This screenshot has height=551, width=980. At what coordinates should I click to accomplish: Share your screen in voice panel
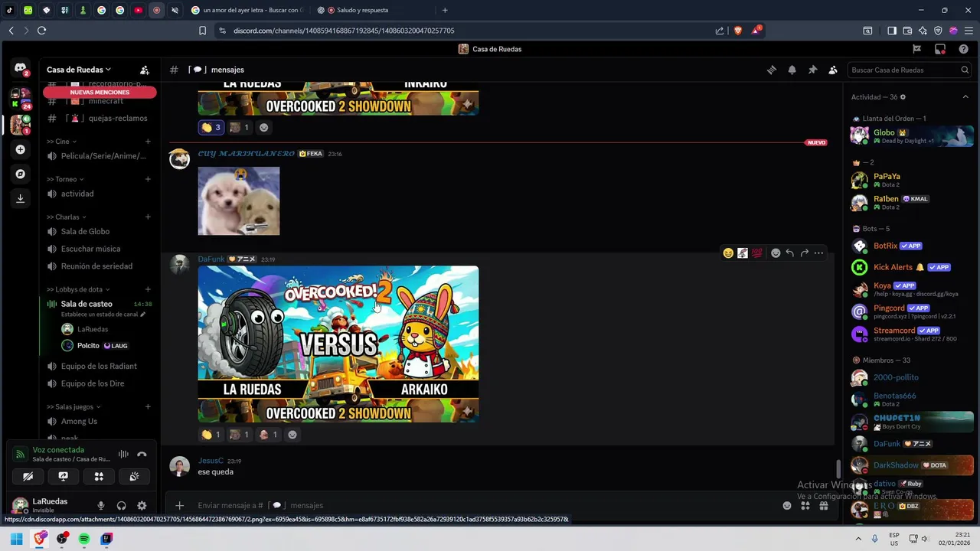point(64,476)
